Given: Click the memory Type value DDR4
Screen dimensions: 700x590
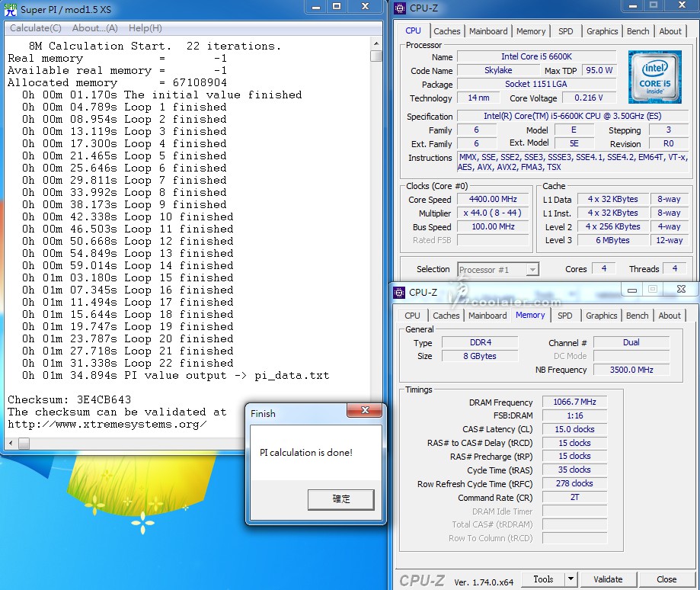Looking at the screenshot, I should (x=481, y=342).
